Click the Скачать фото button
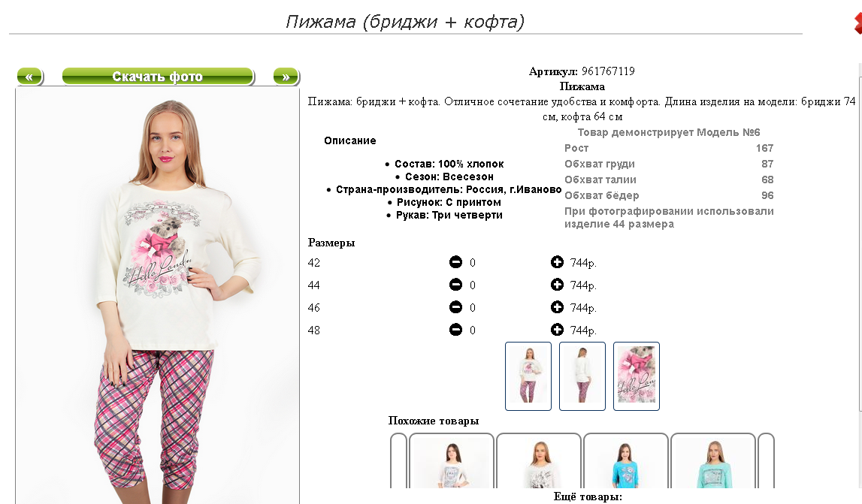The height and width of the screenshot is (504, 862). tap(159, 77)
